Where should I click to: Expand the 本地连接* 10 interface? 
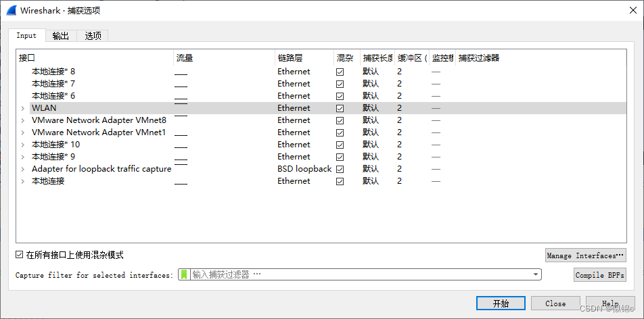coord(23,145)
